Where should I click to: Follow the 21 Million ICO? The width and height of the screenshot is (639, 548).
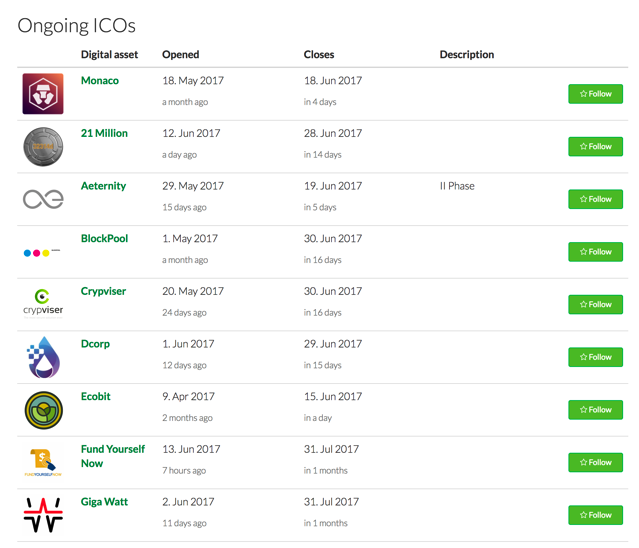[595, 146]
